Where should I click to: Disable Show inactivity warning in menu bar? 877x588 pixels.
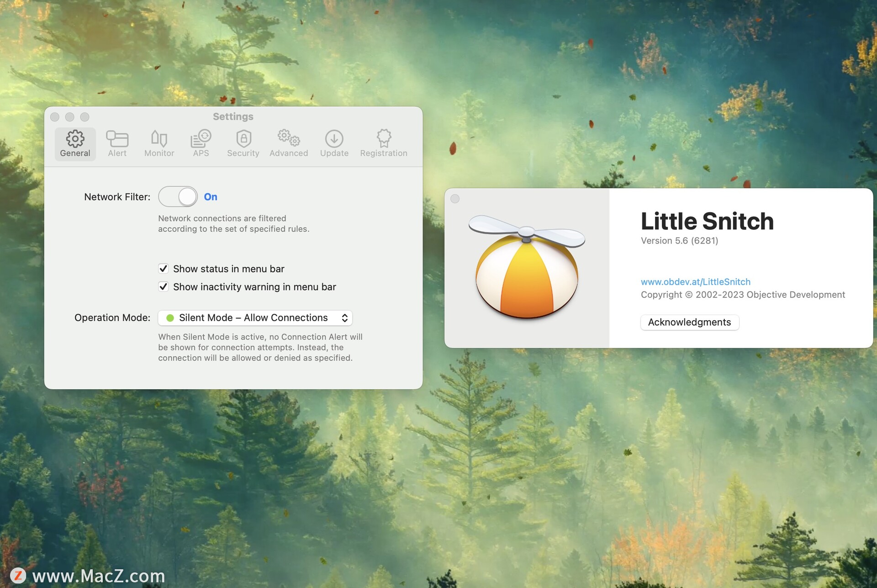click(x=164, y=286)
